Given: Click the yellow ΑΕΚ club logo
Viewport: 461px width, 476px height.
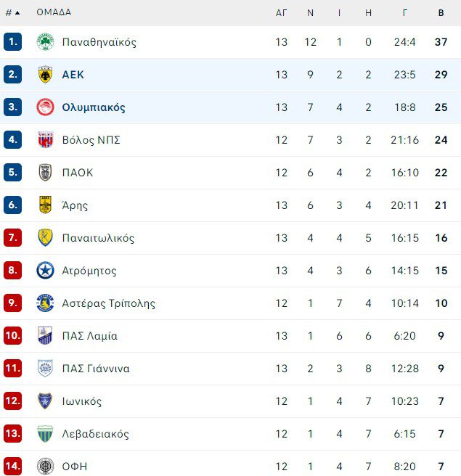Looking at the screenshot, I should point(45,75).
